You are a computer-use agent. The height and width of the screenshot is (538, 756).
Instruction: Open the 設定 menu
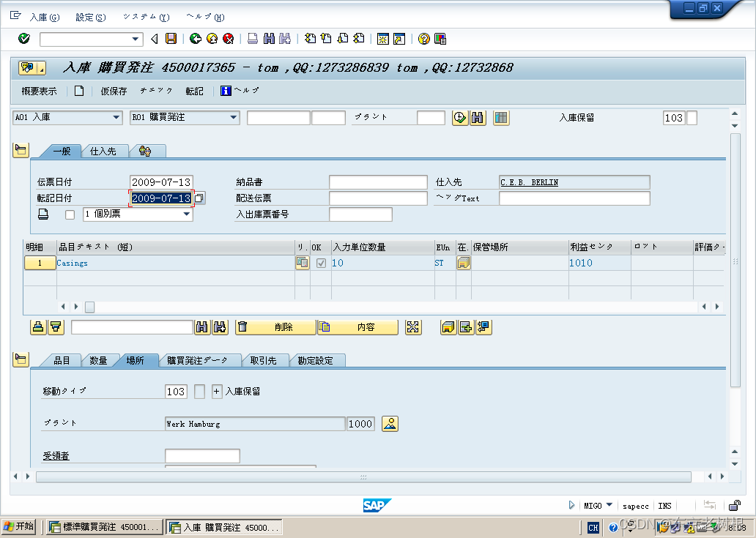(91, 18)
